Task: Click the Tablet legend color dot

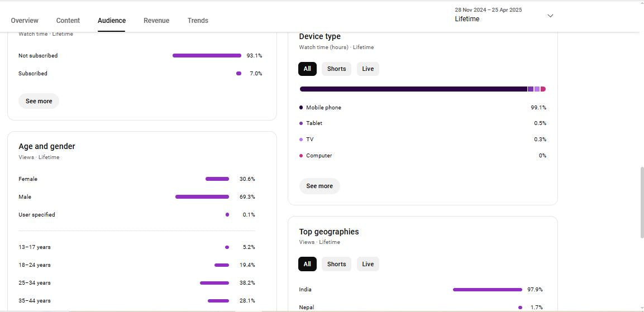Action: click(301, 123)
